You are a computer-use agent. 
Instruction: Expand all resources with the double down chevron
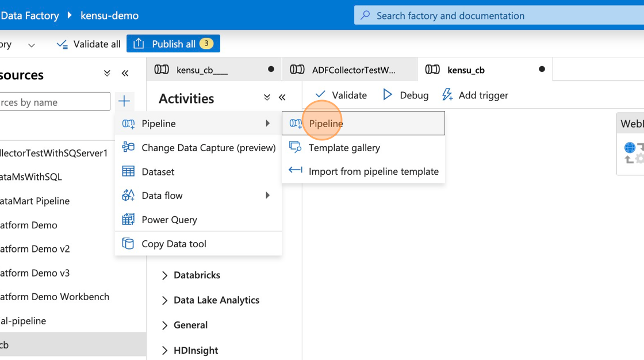(x=107, y=74)
